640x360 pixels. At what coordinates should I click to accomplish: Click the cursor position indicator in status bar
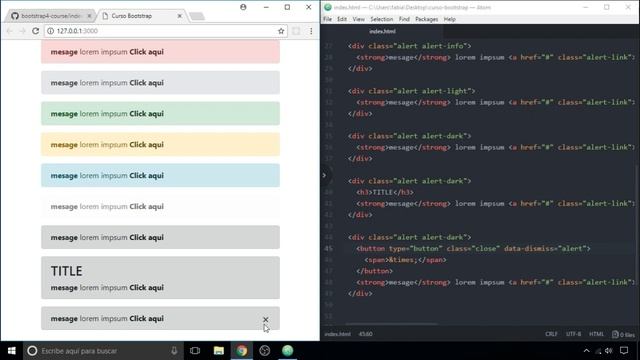pyautogui.click(x=365, y=334)
